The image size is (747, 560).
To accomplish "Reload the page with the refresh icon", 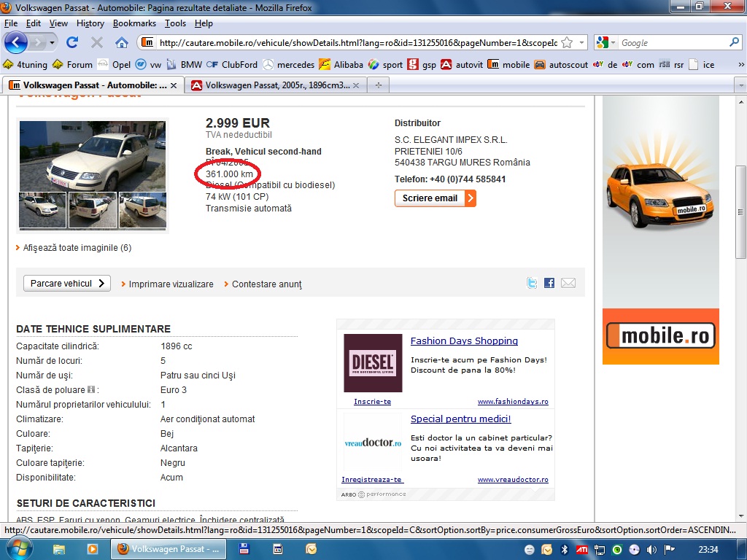I will [72, 42].
